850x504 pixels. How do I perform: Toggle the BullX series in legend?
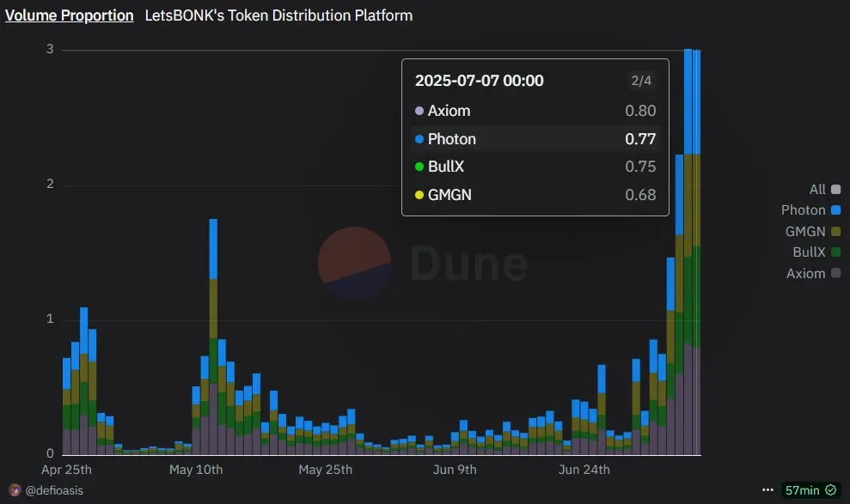point(816,252)
